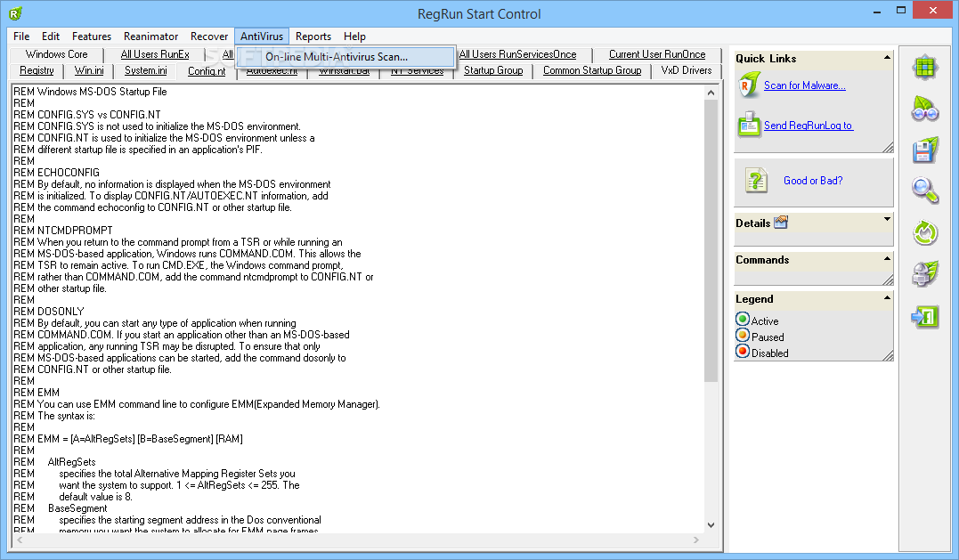Click the 'REM other startup file.' line
The image size is (959, 560).
coord(60,288)
